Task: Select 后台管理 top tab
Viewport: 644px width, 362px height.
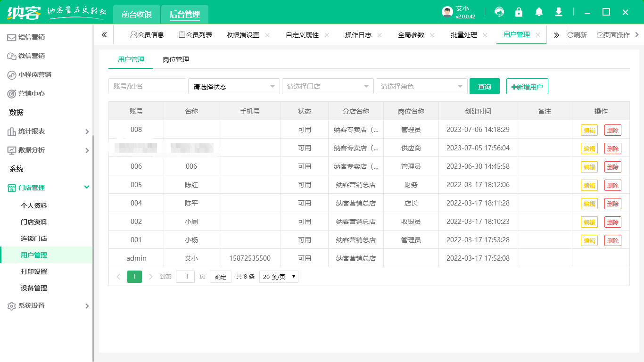Action: coord(185,14)
